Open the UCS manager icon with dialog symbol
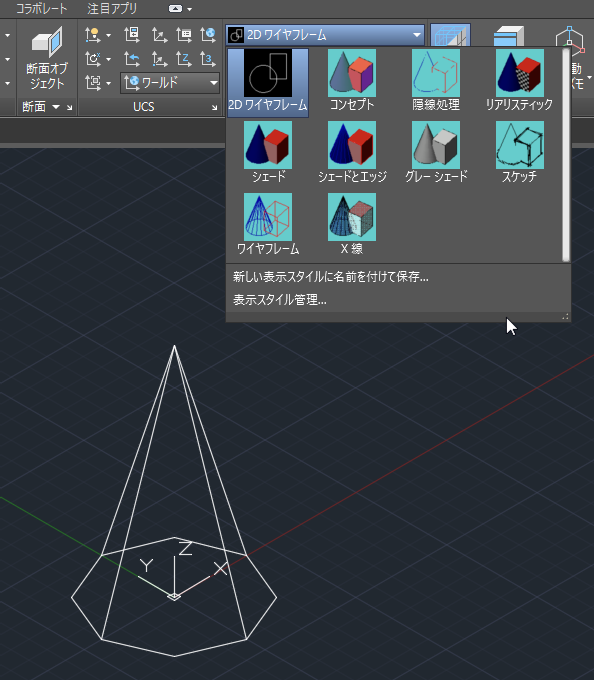 pyautogui.click(x=132, y=35)
